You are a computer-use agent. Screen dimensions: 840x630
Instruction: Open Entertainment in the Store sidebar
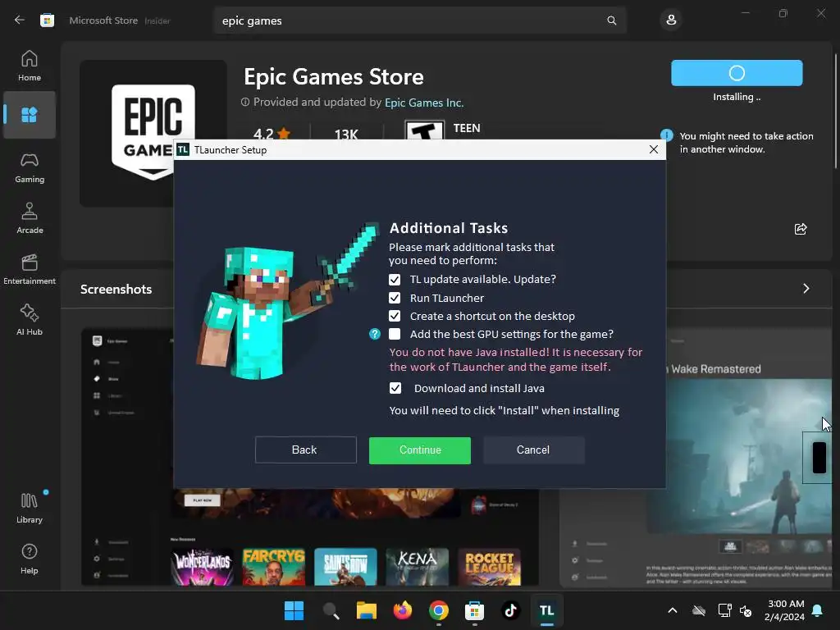click(30, 269)
